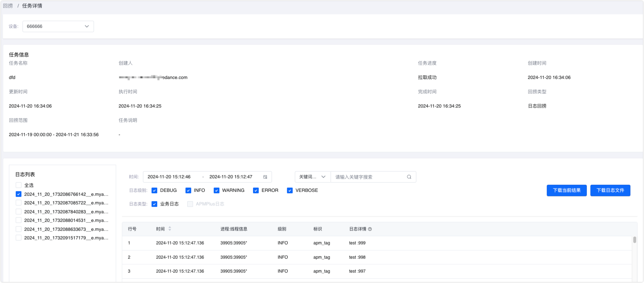This screenshot has width=644, height=283.
Task: Toggle the 业务日志 log type checkbox
Action: (x=154, y=204)
